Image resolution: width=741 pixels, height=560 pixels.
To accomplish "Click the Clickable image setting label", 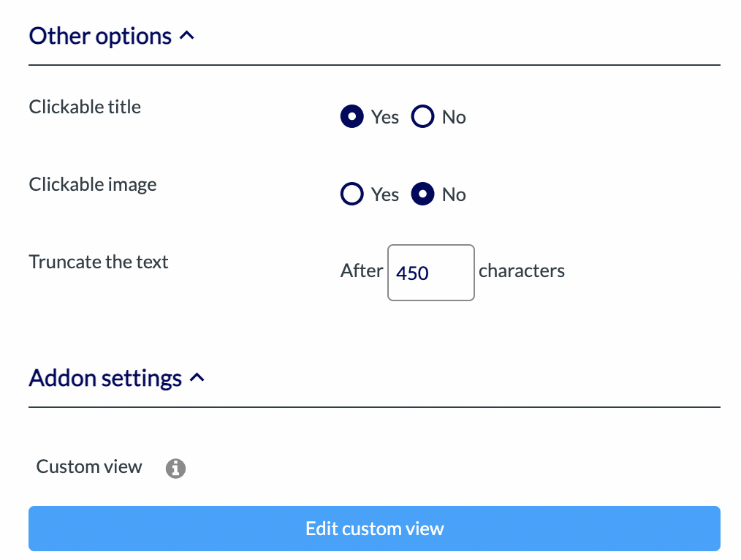I will (x=93, y=184).
